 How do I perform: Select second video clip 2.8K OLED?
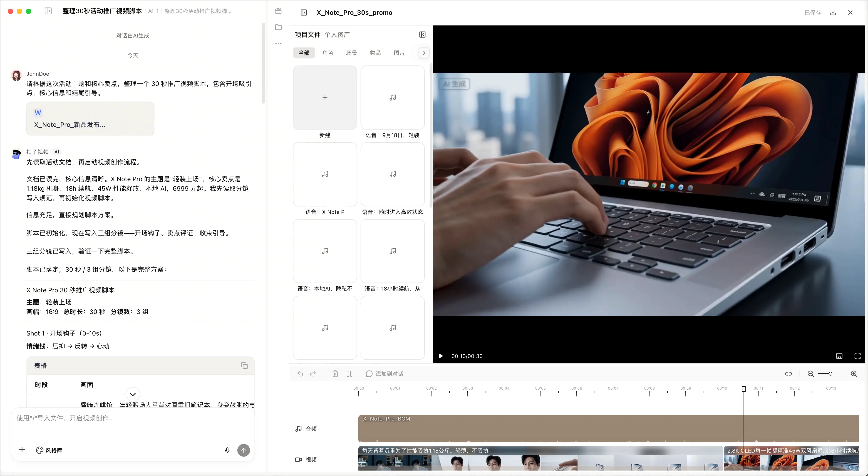(x=791, y=458)
